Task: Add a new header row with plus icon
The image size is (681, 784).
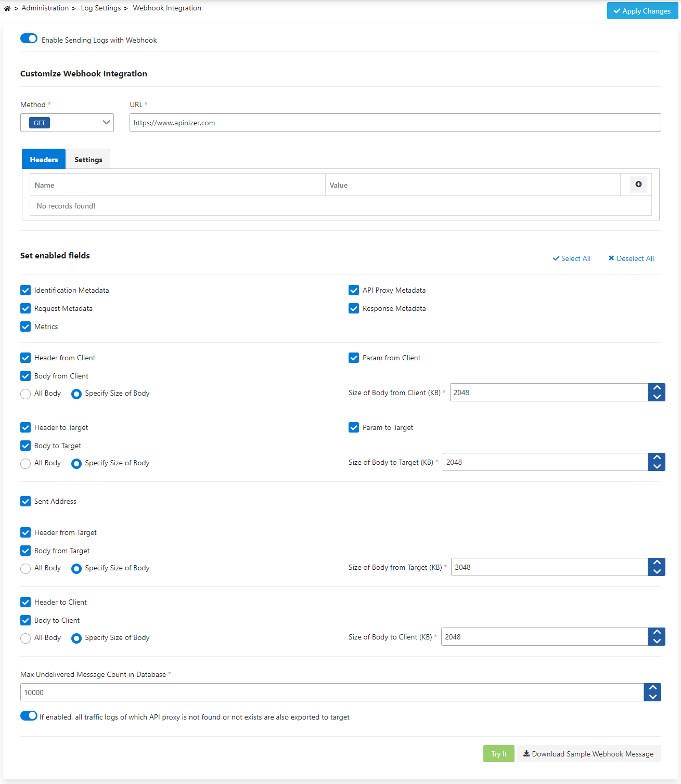Action: pyautogui.click(x=638, y=185)
